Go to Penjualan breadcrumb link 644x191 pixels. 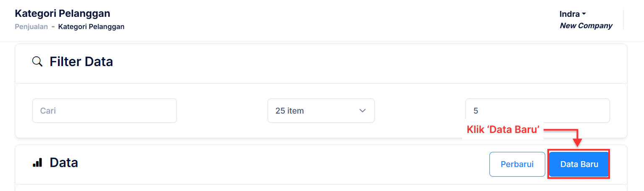point(31,27)
